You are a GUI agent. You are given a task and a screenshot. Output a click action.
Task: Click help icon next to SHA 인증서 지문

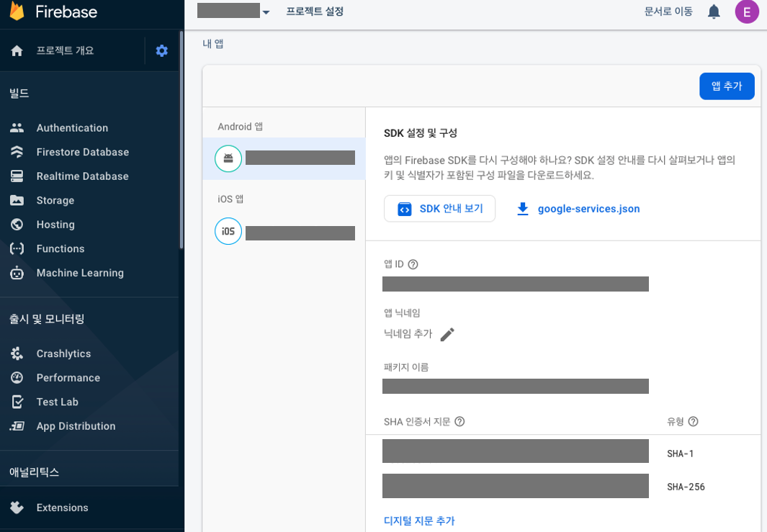[459, 421]
